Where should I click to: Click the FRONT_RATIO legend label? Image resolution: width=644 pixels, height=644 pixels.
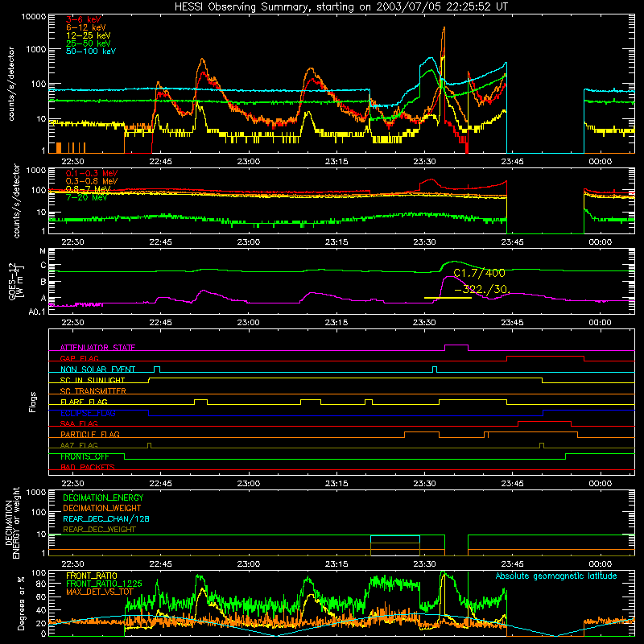pyautogui.click(x=92, y=576)
